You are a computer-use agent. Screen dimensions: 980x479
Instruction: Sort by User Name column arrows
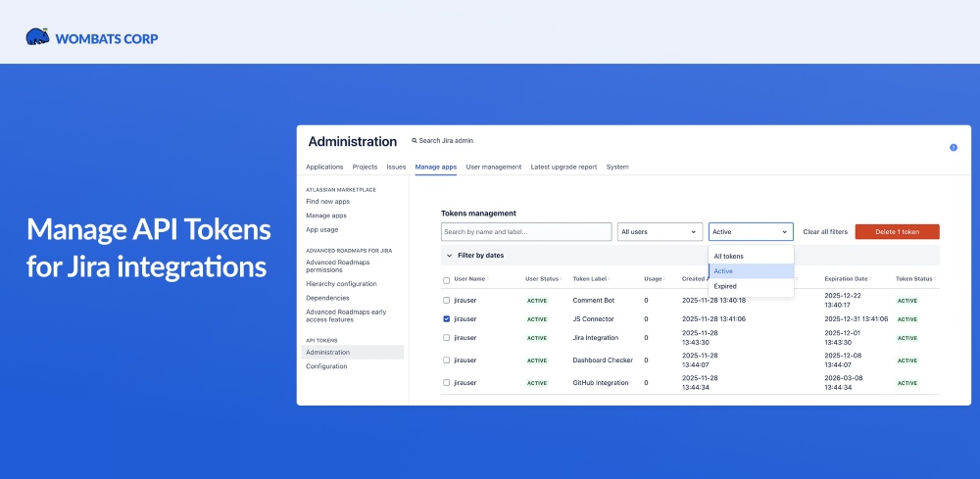pos(487,279)
